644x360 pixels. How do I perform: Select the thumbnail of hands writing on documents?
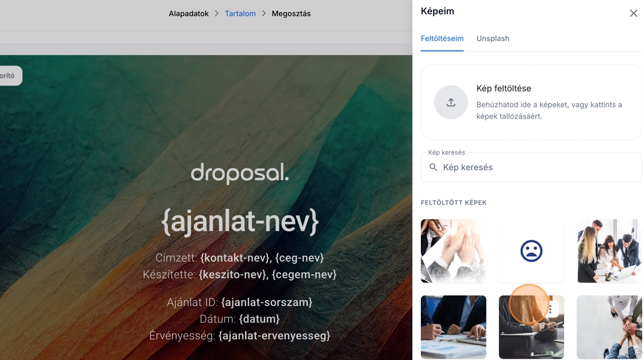click(454, 327)
